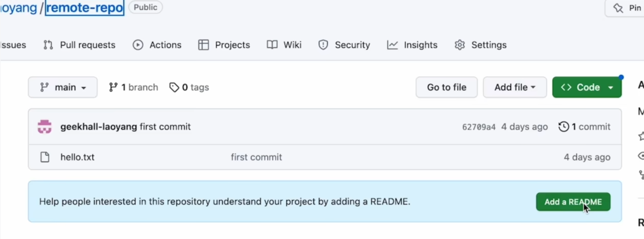Click the geekhall-laoyang avatar icon
This screenshot has height=239, width=644.
[45, 127]
